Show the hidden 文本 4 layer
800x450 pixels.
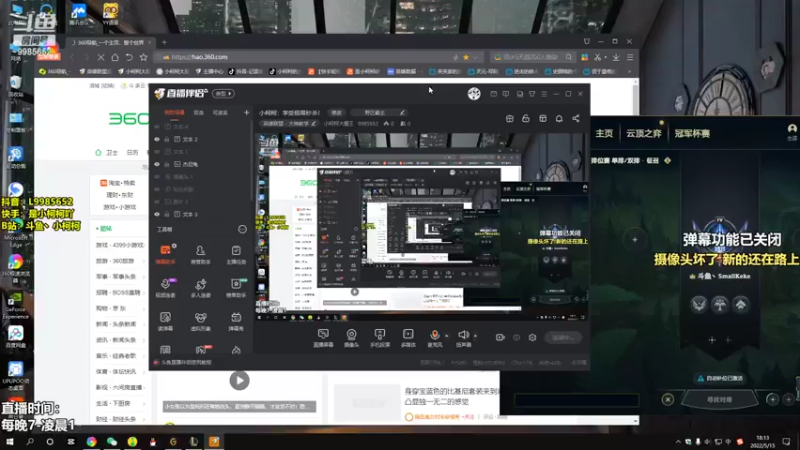(157, 127)
